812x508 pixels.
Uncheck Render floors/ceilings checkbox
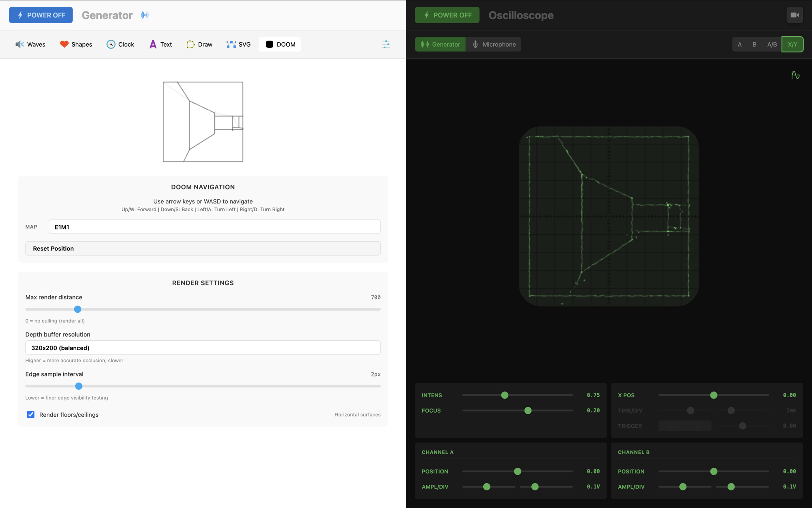(x=31, y=415)
